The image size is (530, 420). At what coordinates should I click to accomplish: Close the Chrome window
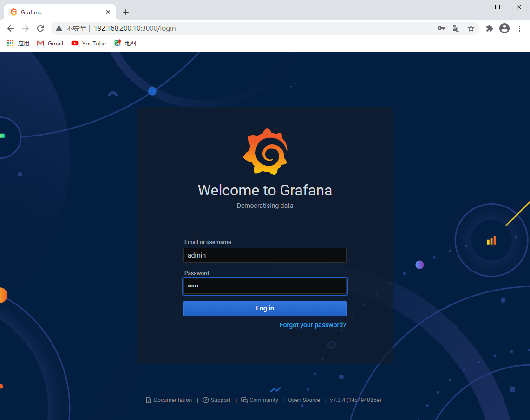point(519,7)
